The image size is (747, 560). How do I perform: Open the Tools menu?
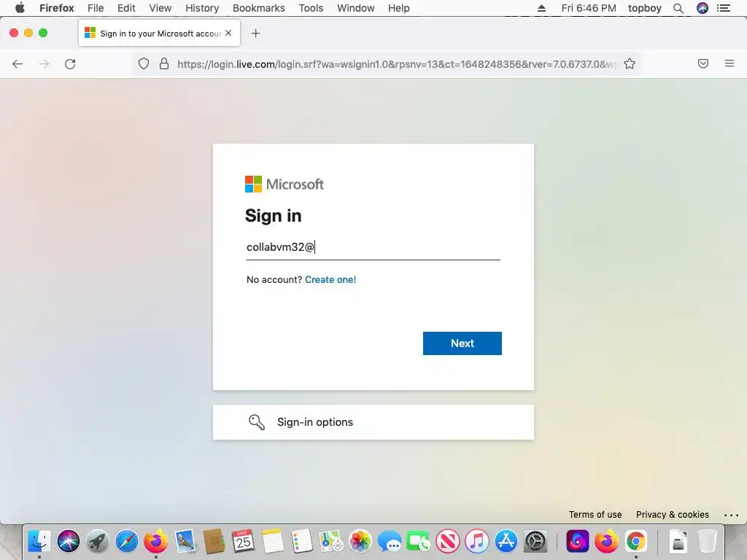click(311, 8)
